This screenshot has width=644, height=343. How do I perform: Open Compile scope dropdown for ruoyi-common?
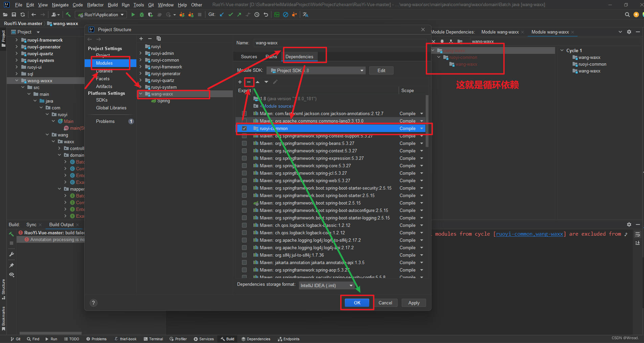422,128
